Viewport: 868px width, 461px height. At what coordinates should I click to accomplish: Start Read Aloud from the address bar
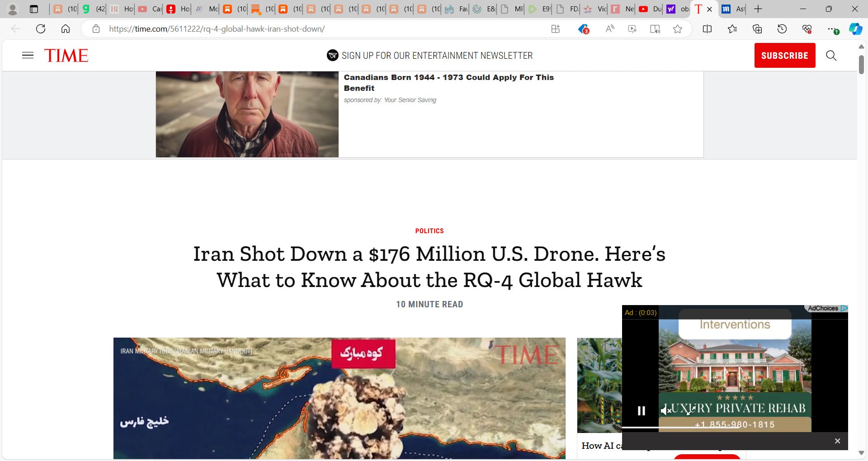coord(609,29)
